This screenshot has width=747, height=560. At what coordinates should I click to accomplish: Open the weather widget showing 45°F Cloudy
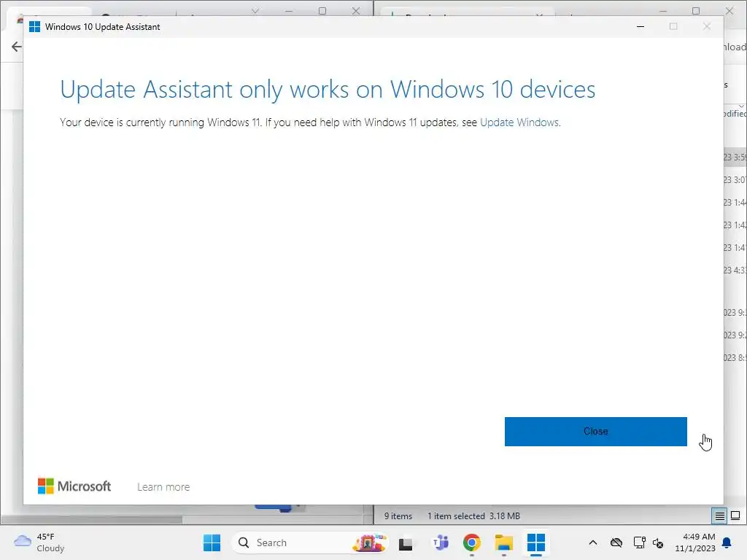click(39, 542)
